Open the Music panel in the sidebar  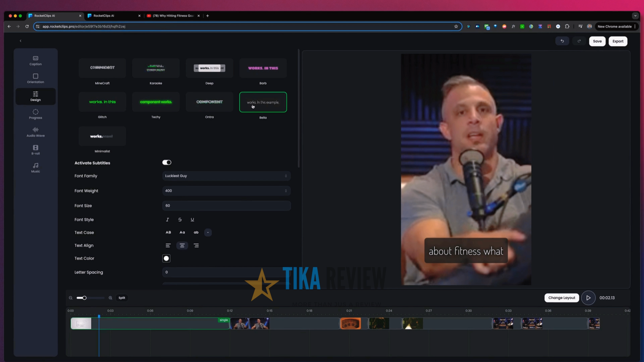point(35,167)
